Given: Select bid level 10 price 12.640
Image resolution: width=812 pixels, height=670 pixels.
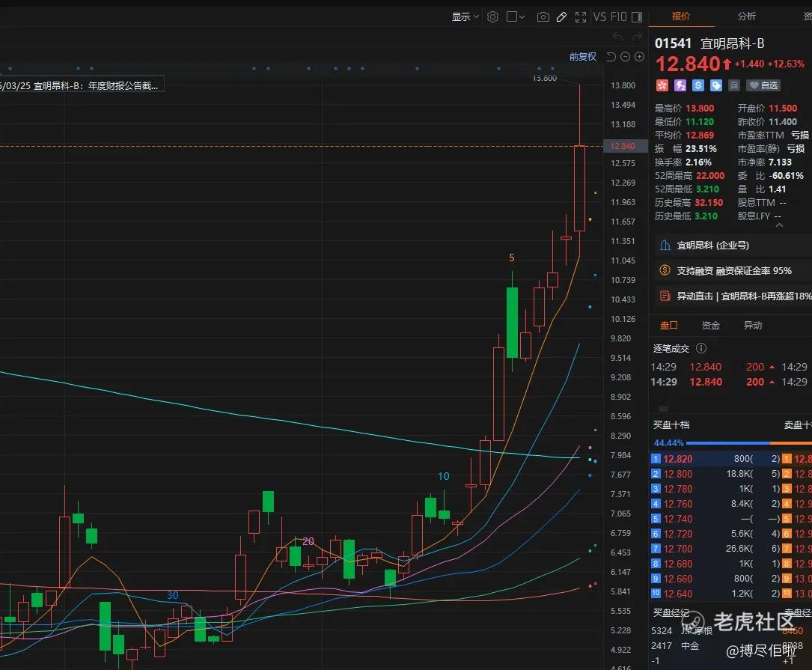Looking at the screenshot, I should pos(677,594).
